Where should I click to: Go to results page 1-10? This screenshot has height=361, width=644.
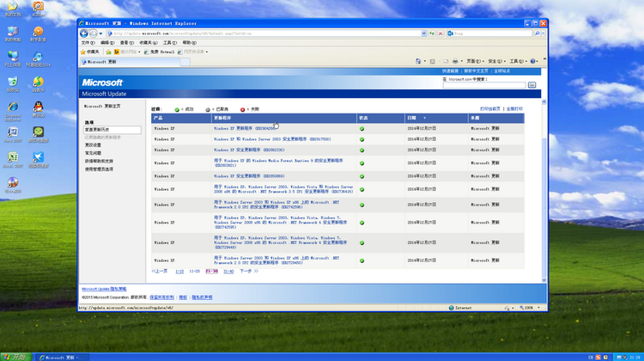click(179, 272)
